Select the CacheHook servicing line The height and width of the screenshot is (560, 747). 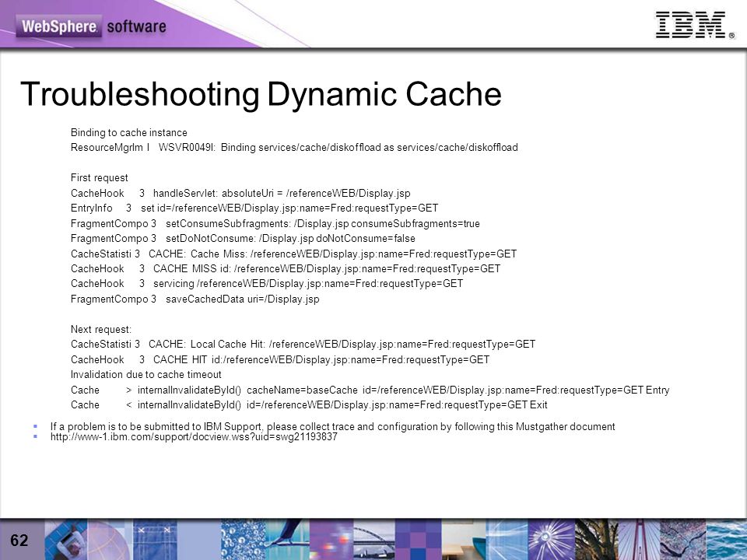point(267,284)
